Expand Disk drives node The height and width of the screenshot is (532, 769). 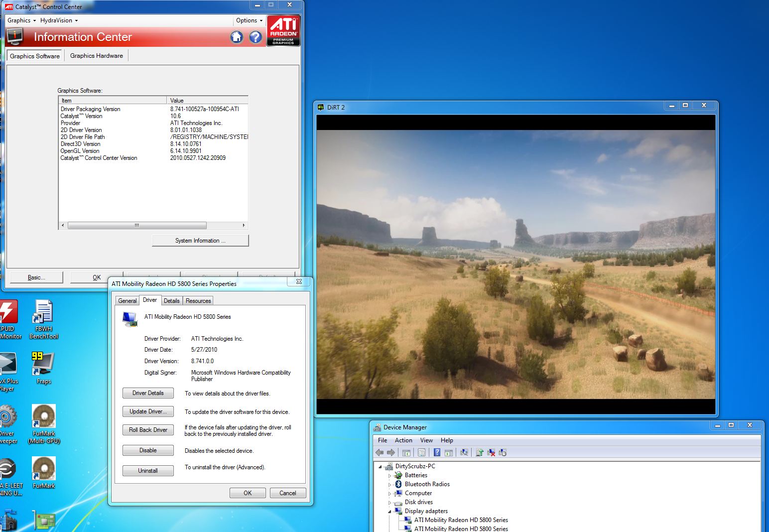click(x=389, y=503)
